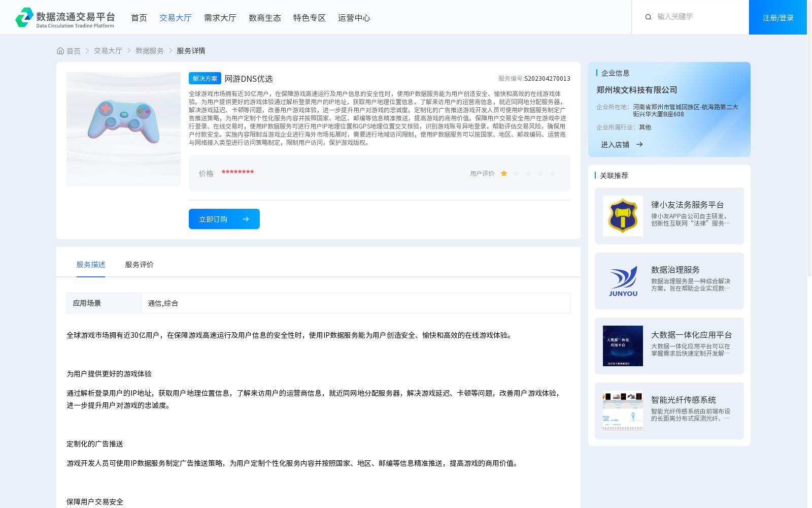Click the 保障用户交易安全 heading

[x=95, y=502]
